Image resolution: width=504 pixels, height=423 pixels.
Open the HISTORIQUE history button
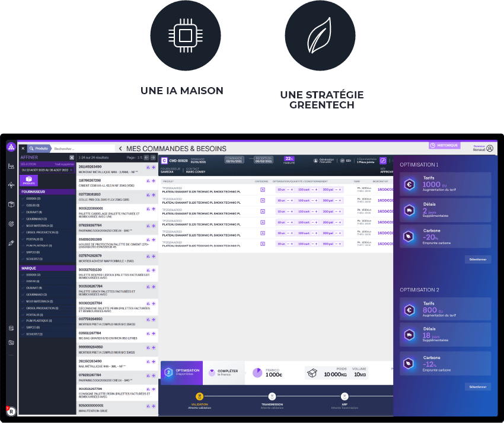coord(444,145)
